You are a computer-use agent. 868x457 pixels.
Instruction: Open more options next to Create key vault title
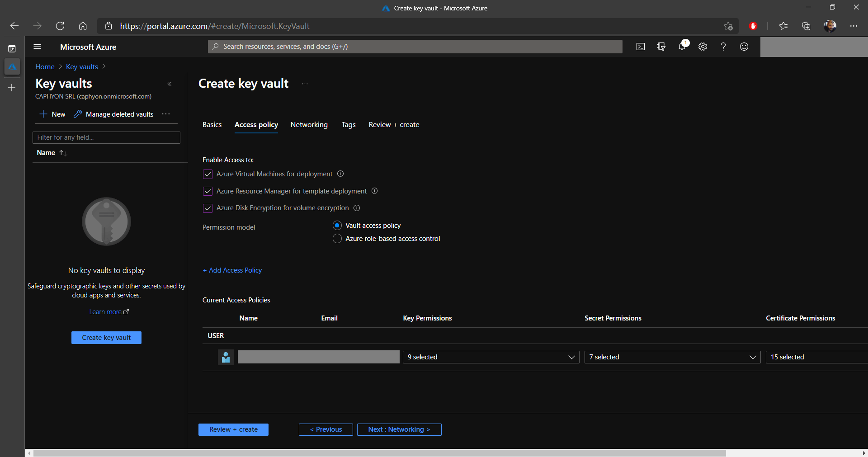[x=305, y=84]
